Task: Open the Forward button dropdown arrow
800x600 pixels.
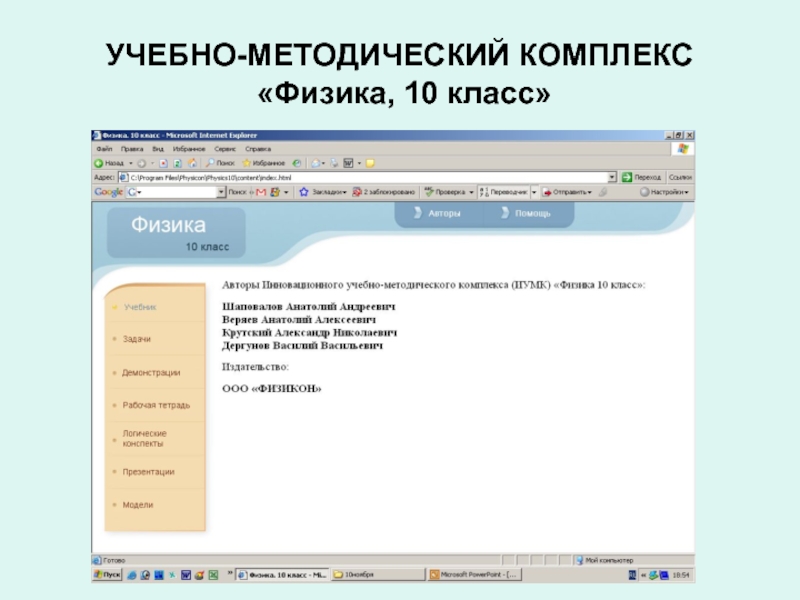Action: tap(152, 163)
